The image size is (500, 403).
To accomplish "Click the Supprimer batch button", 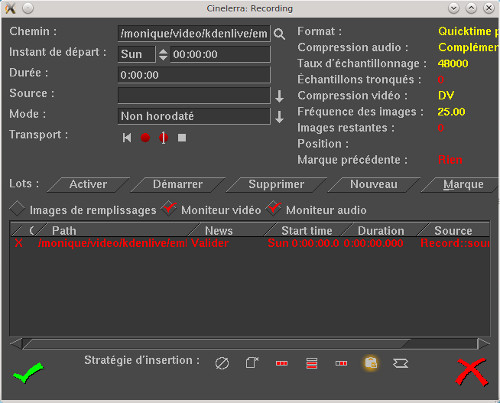I will tap(276, 185).
